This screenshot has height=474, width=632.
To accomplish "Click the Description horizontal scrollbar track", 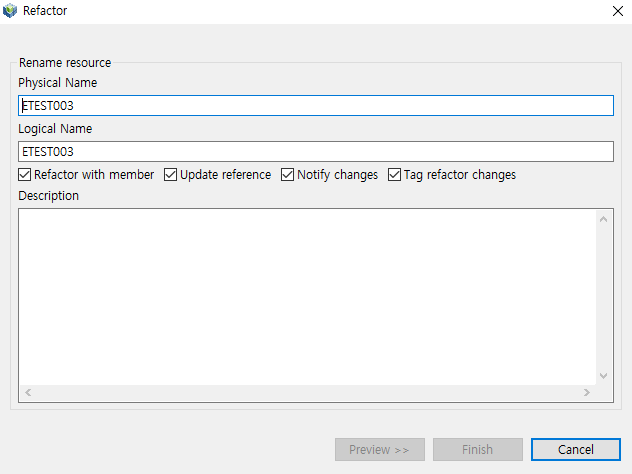I will [x=305, y=392].
